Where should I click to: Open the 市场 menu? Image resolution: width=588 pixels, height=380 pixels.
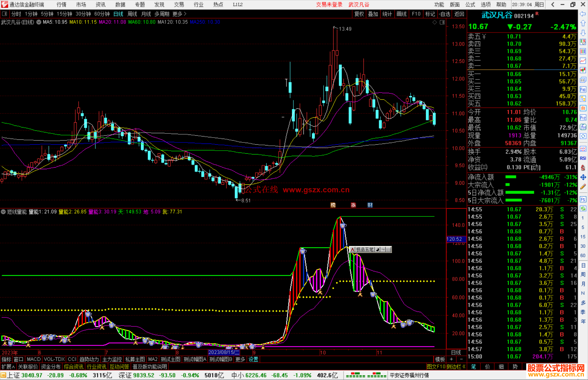click(81, 5)
